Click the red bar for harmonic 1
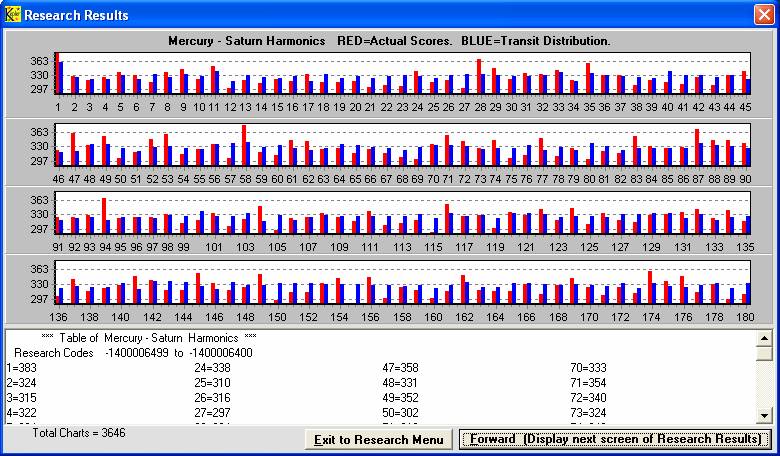Viewport: 780px width, 456px height. [x=57, y=73]
